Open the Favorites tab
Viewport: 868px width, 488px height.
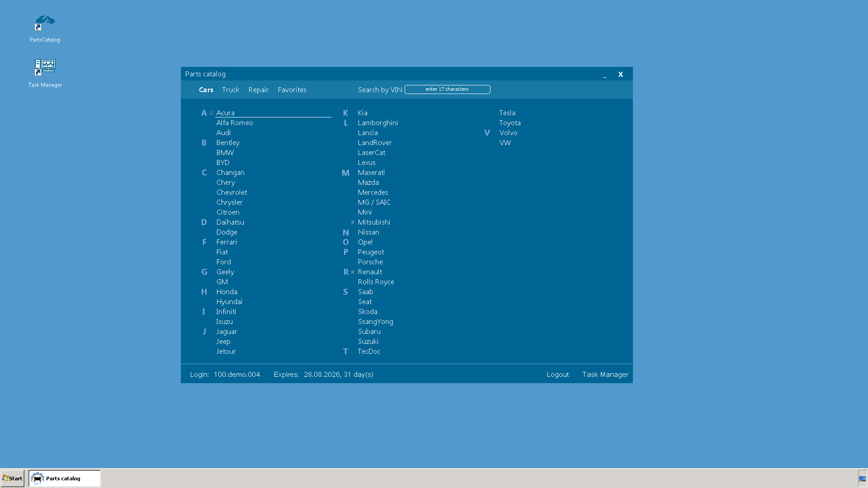click(292, 90)
